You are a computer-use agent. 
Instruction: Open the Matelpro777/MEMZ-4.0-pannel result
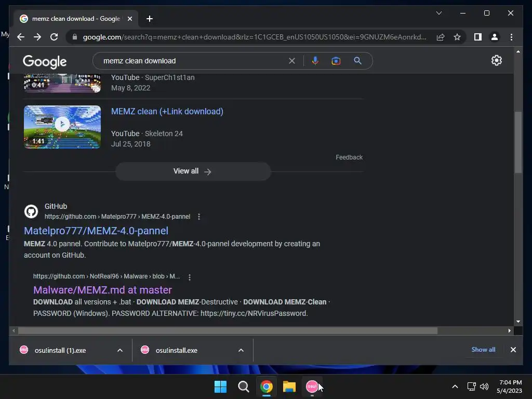pos(96,231)
